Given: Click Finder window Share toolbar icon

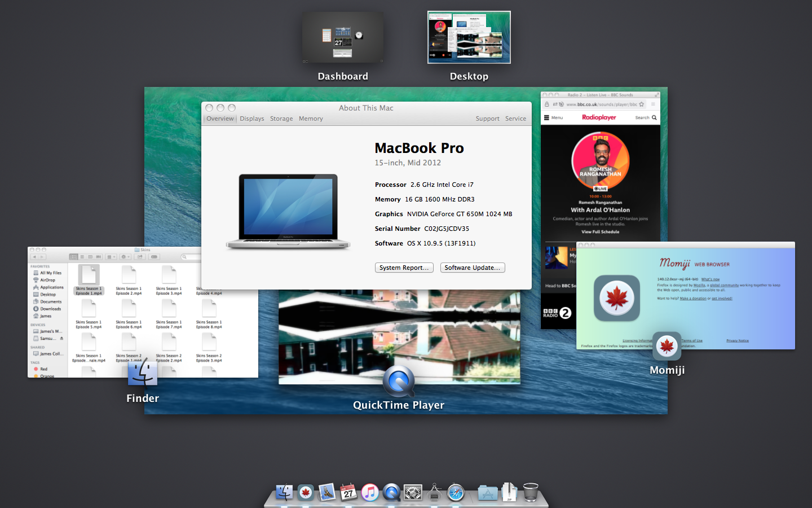Looking at the screenshot, I should click(x=140, y=257).
